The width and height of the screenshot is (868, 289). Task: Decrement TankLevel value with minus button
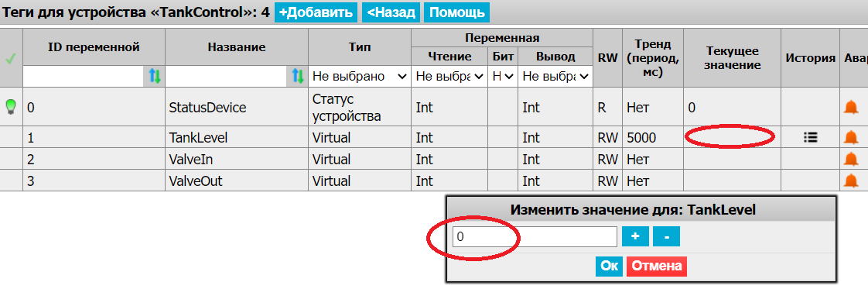coord(667,236)
